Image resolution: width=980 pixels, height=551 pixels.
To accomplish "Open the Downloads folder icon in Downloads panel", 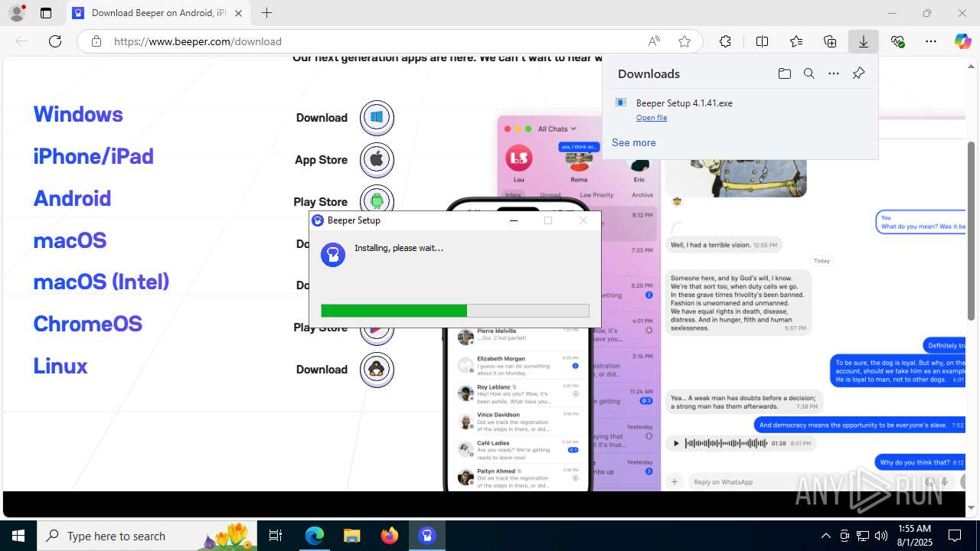I will click(x=784, y=73).
